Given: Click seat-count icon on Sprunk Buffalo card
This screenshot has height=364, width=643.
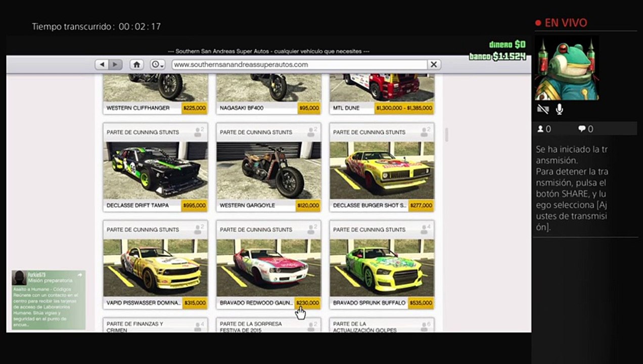Looking at the screenshot, I should 426,230.
